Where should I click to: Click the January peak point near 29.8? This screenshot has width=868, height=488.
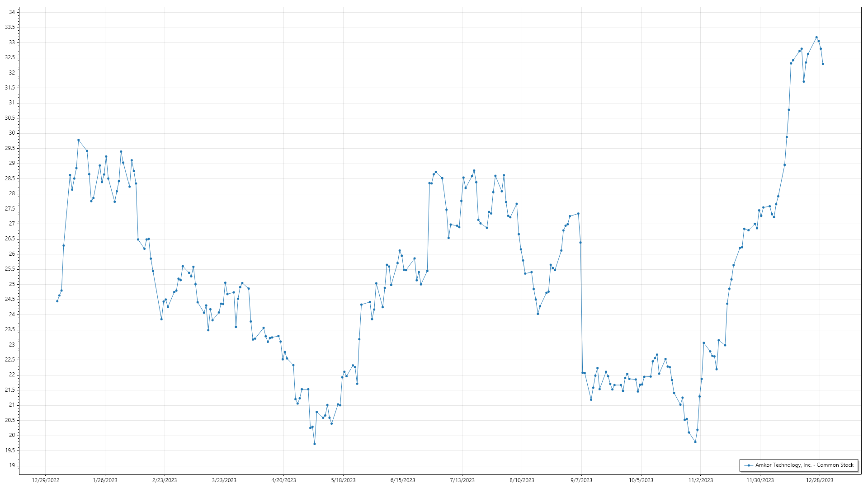[x=78, y=140]
